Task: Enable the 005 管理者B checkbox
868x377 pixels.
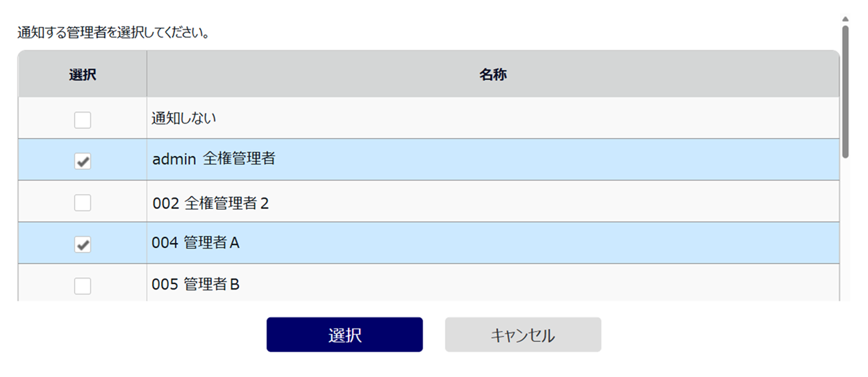Action: (83, 285)
